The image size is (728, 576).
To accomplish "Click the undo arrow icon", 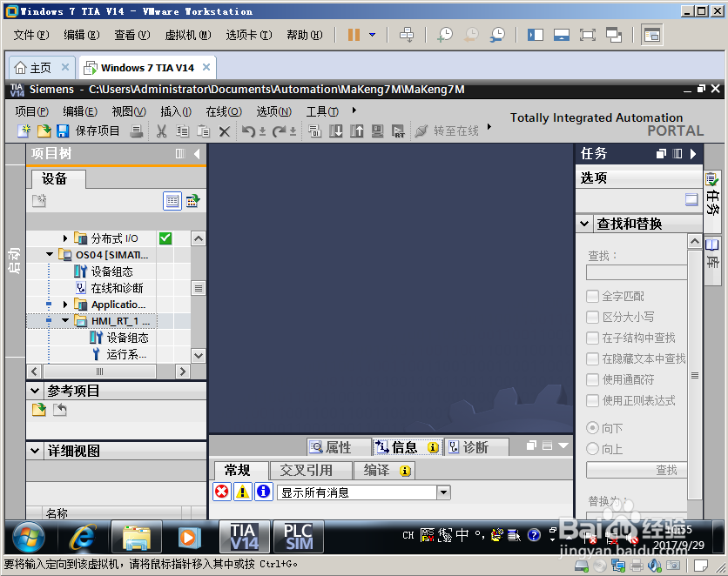I will 248,131.
